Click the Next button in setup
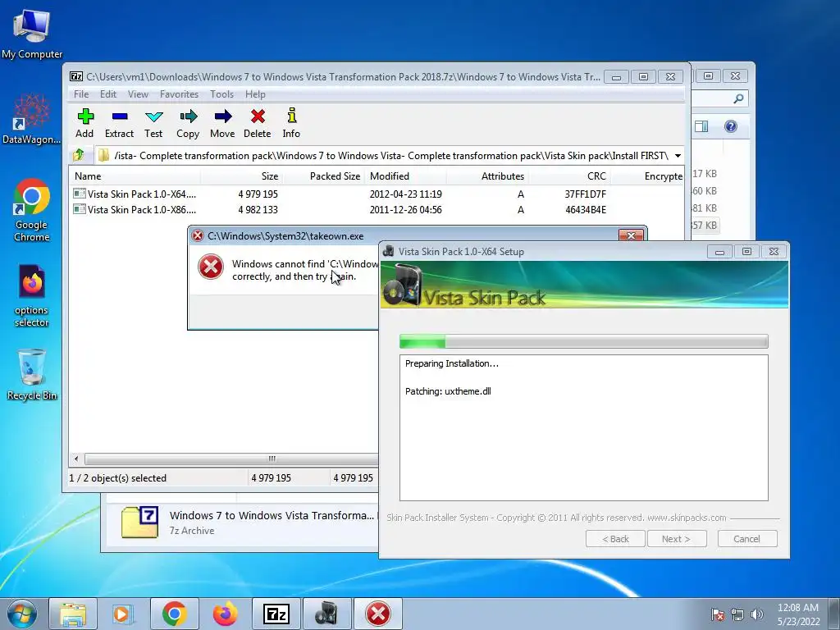Screen dimensions: 840x630 (677, 539)
